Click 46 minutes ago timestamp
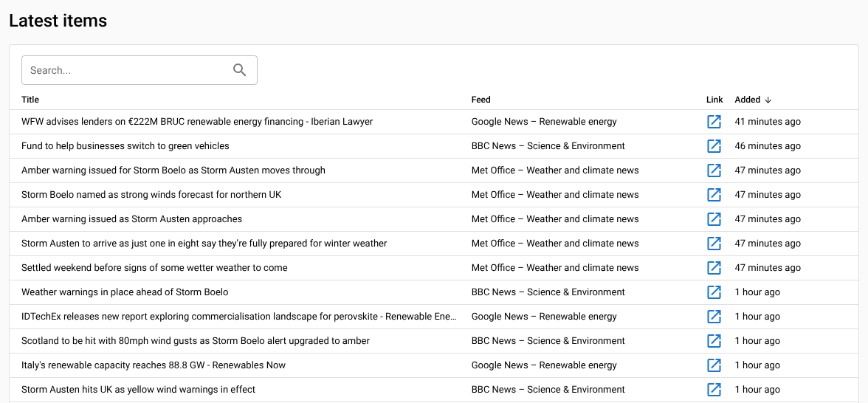The height and width of the screenshot is (403, 868). tap(768, 146)
